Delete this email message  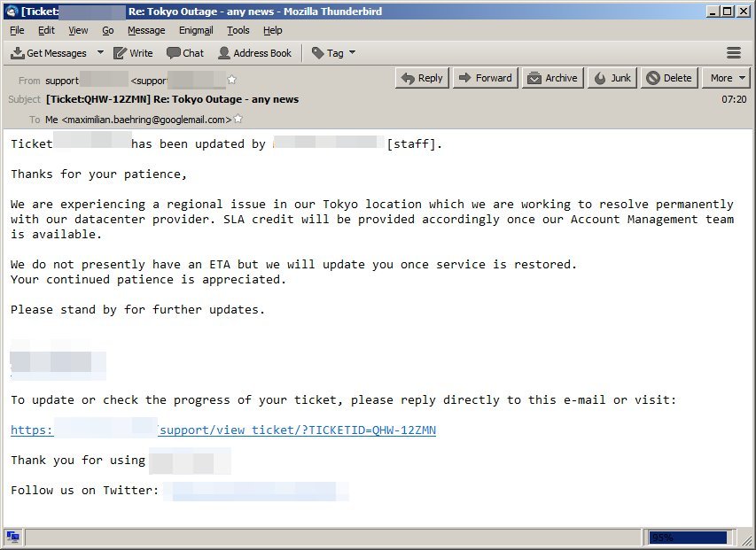[669, 78]
